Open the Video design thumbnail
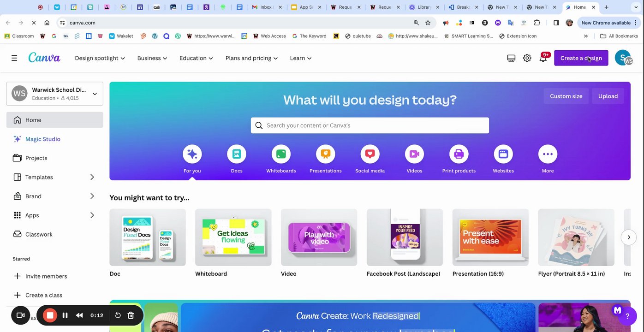 tap(319, 237)
